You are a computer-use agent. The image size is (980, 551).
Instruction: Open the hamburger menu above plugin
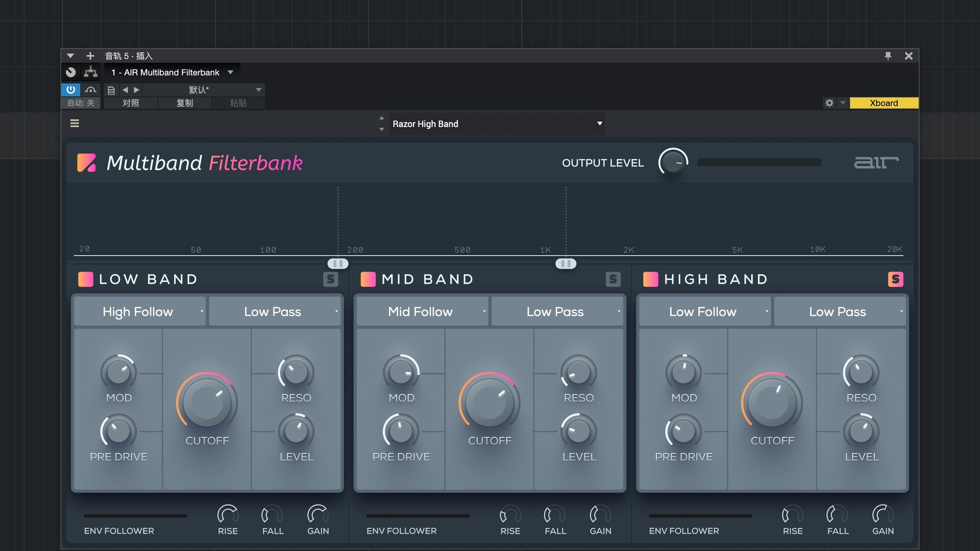[75, 123]
